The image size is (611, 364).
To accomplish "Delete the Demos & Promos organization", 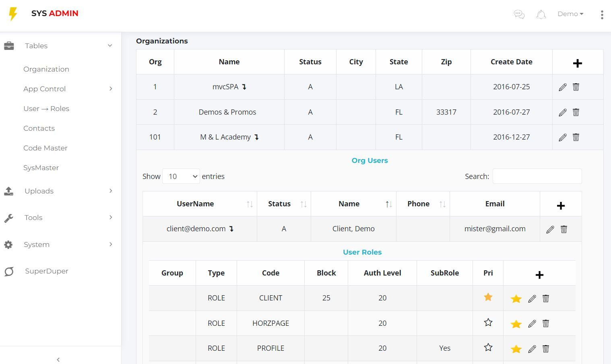I will (x=576, y=112).
